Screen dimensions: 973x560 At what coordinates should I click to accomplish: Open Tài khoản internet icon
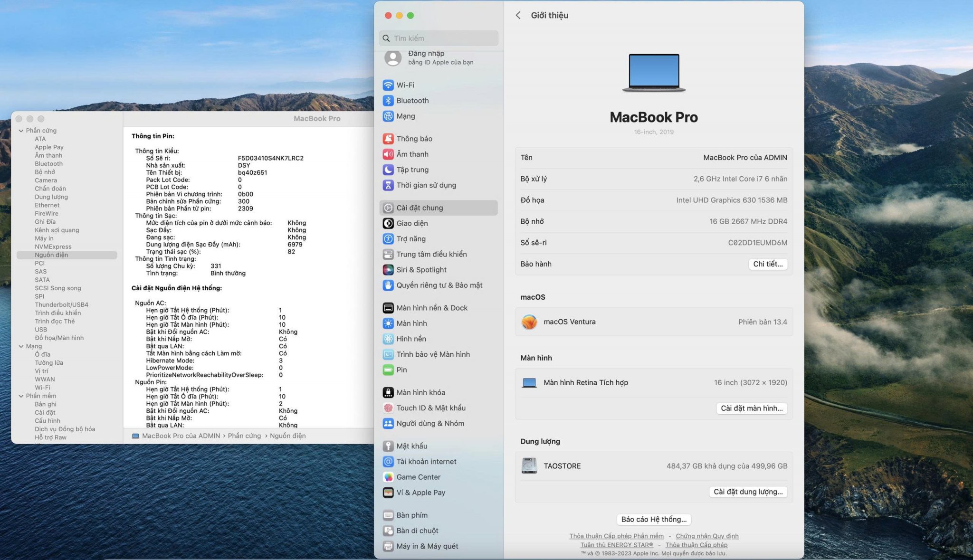388,462
